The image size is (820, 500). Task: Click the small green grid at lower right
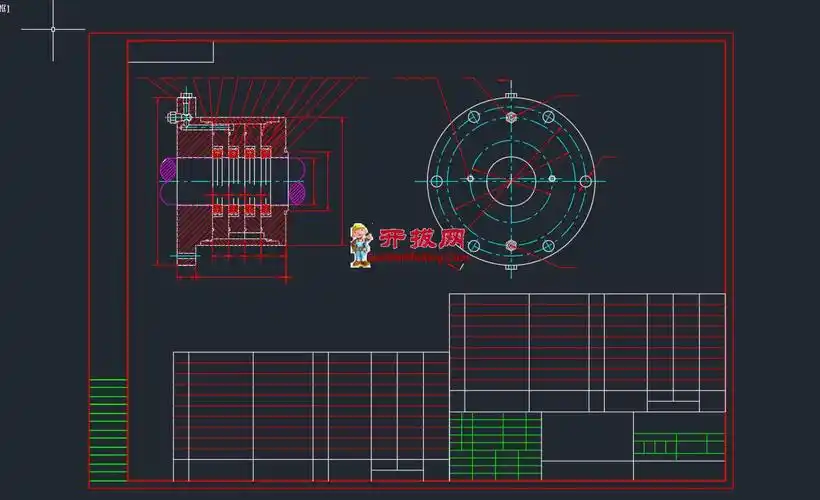(678, 445)
